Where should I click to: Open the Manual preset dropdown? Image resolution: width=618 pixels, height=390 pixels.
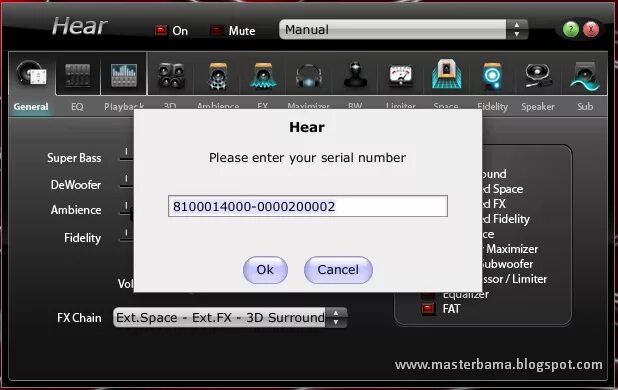click(x=403, y=29)
